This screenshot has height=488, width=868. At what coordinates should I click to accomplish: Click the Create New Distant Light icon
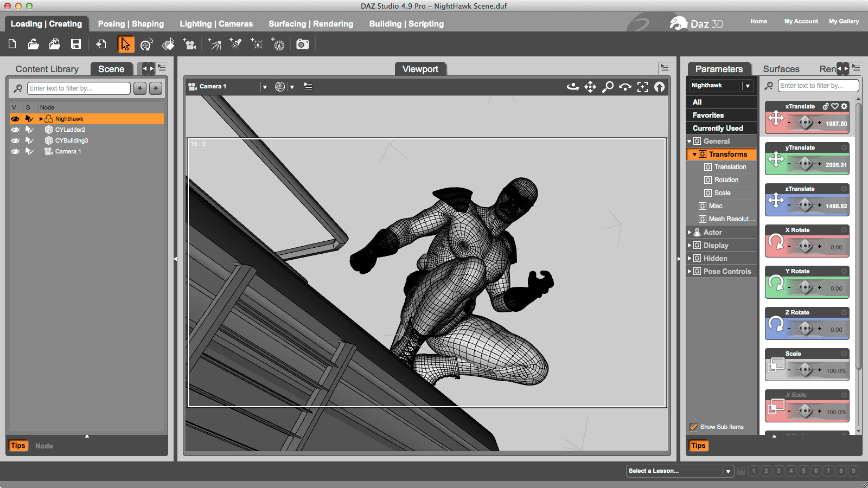click(215, 44)
